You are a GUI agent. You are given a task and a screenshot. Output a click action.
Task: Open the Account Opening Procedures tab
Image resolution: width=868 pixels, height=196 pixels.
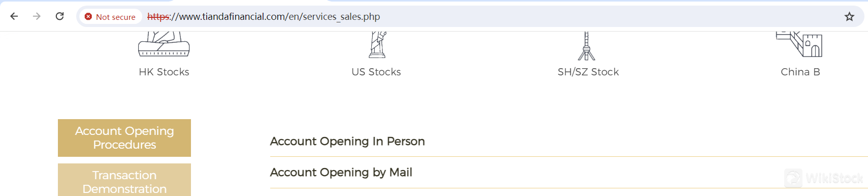tap(124, 138)
